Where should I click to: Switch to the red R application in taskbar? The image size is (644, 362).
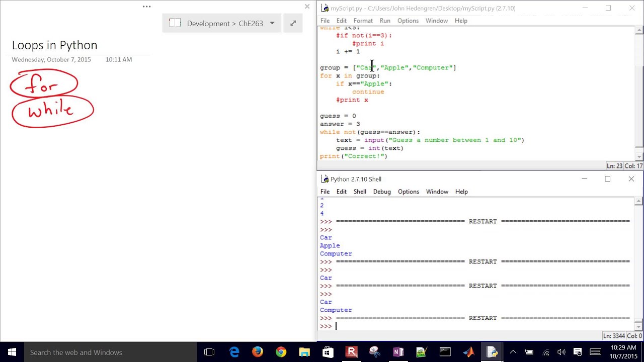point(351,352)
